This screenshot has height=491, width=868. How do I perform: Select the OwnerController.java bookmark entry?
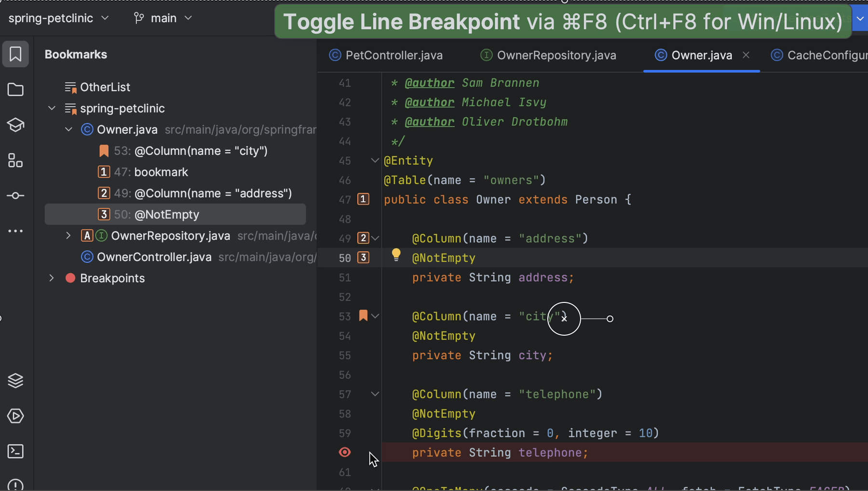[153, 257]
